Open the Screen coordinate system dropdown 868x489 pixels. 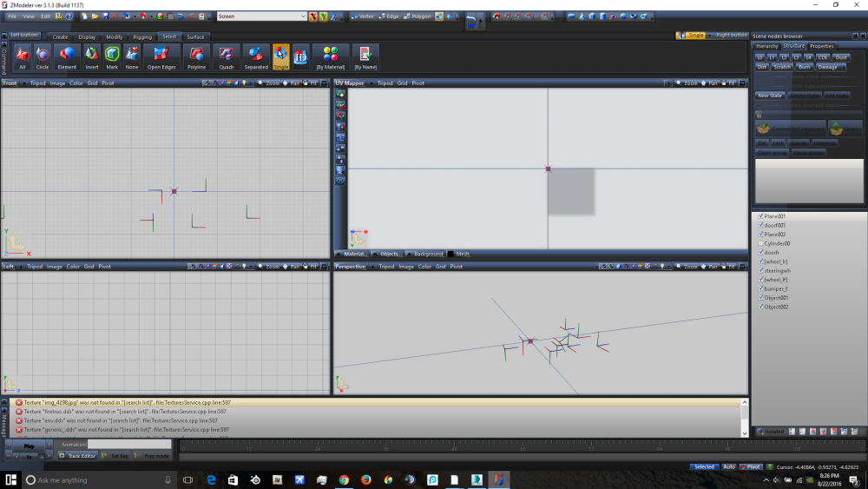[x=302, y=16]
